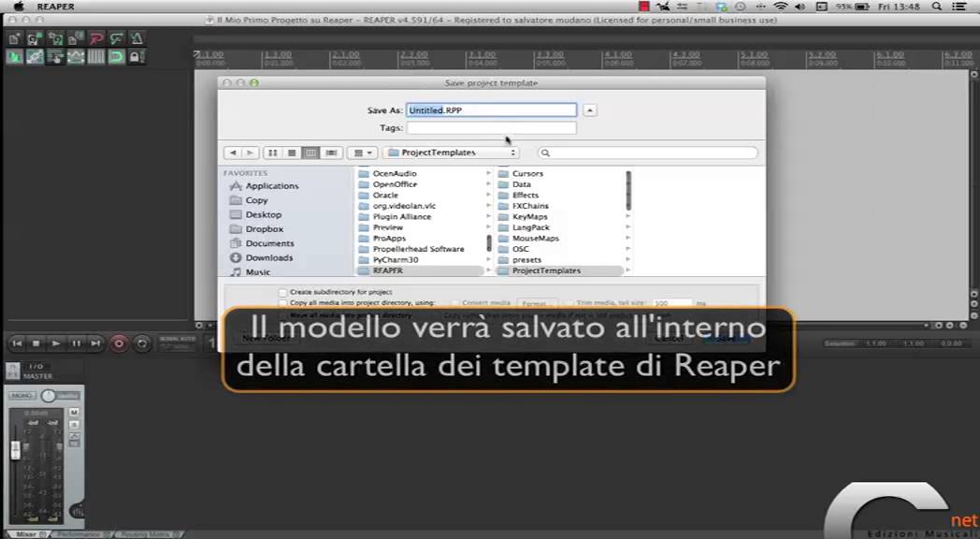Go to project start in transport

17,343
